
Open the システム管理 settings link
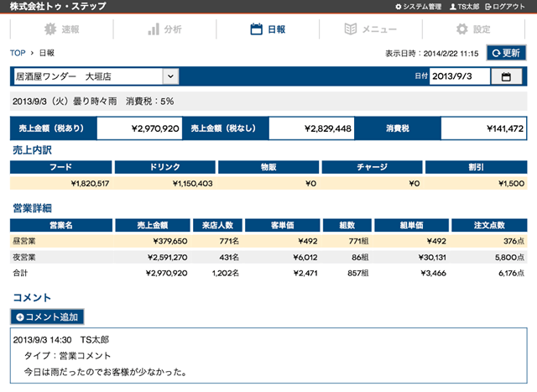418,7
